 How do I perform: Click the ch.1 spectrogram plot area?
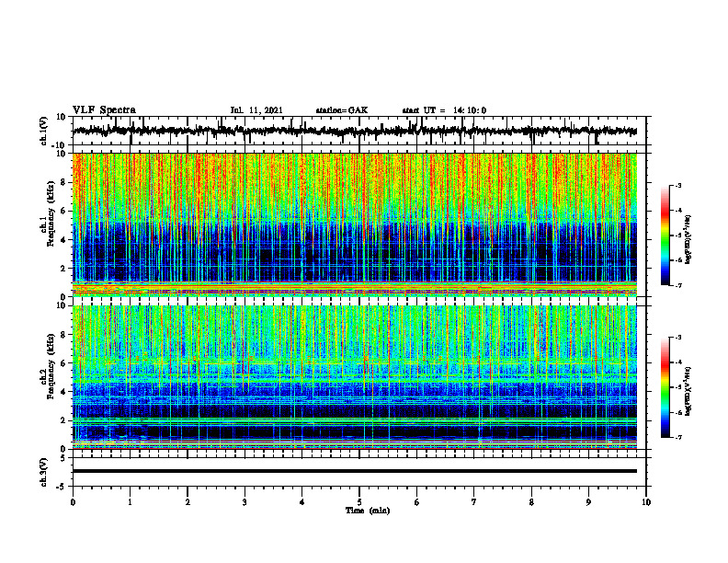pos(355,224)
